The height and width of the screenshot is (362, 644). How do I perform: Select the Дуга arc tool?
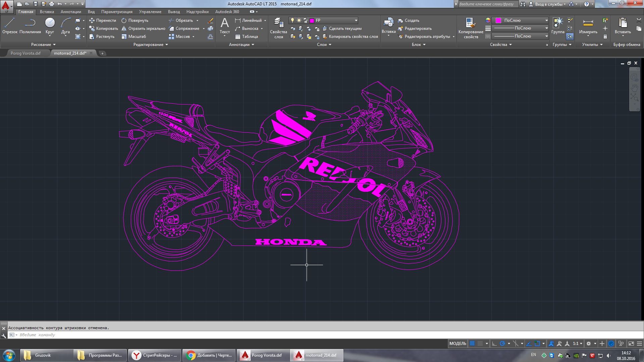(x=65, y=26)
